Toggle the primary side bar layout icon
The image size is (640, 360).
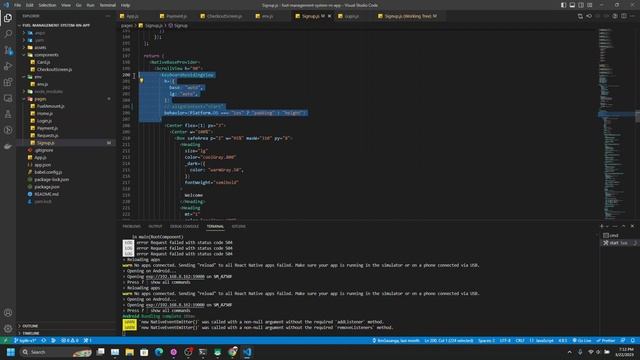pos(563,5)
